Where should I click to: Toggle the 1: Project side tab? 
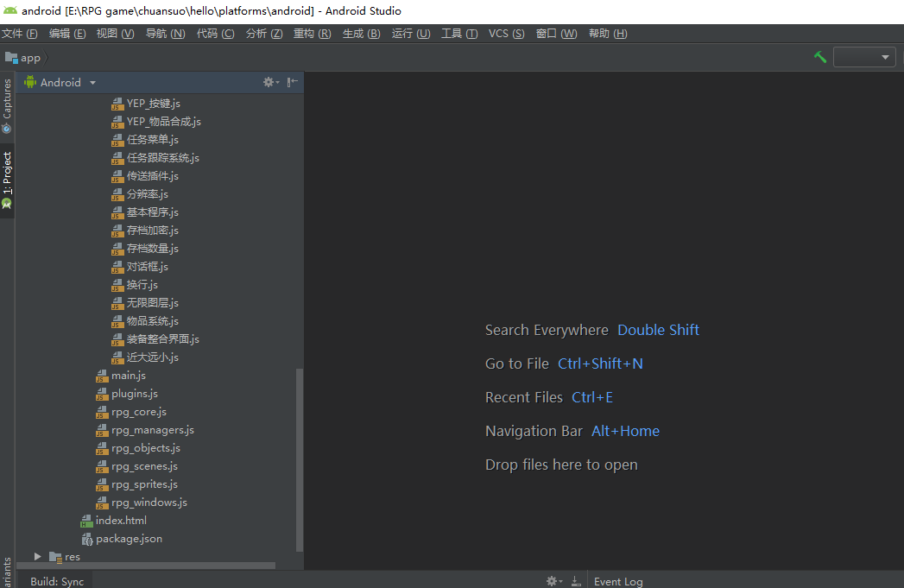[x=7, y=180]
